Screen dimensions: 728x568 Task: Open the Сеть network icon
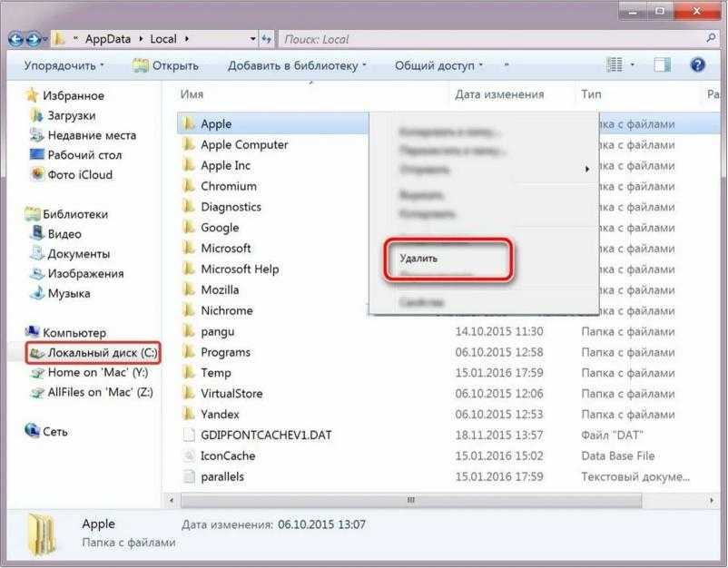pyautogui.click(x=54, y=432)
